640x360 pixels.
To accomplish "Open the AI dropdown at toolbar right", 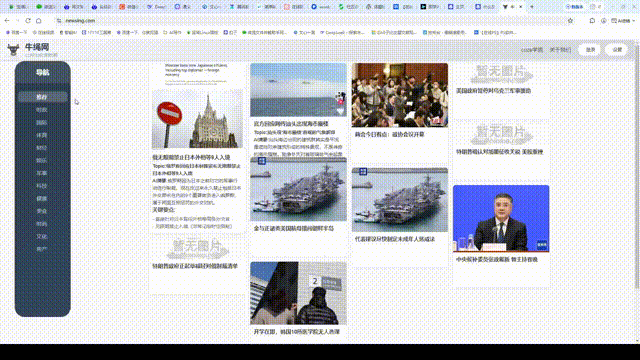I will point(623,20).
